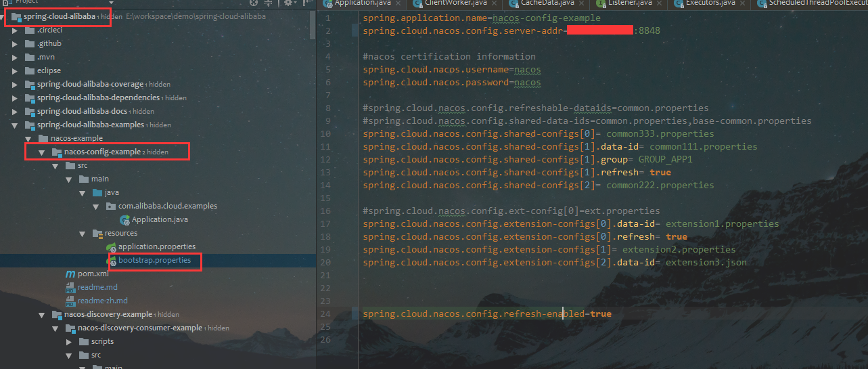Click the .circleci folder icon
The width and height of the screenshot is (868, 369).
pos(30,30)
